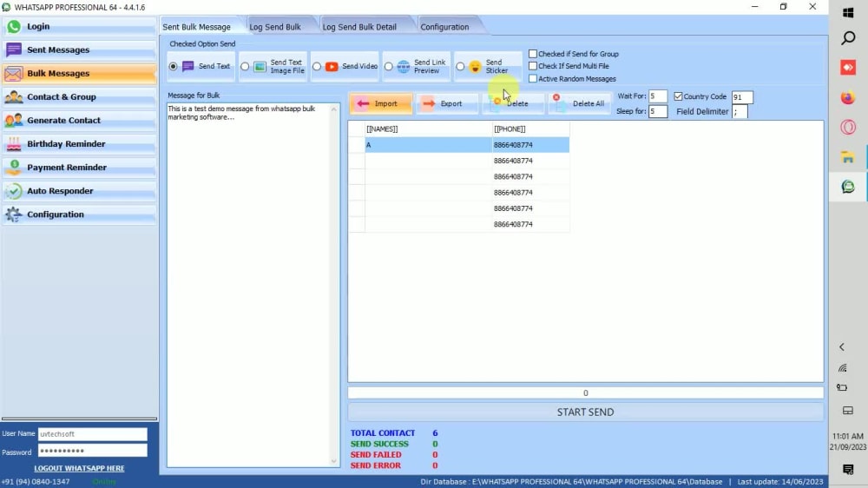Click the Export button label
868x488 pixels.
(451, 103)
